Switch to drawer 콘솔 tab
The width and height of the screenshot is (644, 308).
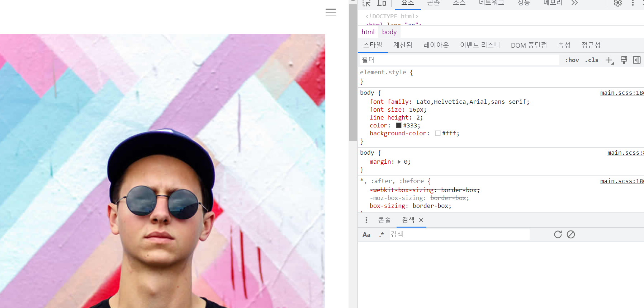click(x=384, y=220)
